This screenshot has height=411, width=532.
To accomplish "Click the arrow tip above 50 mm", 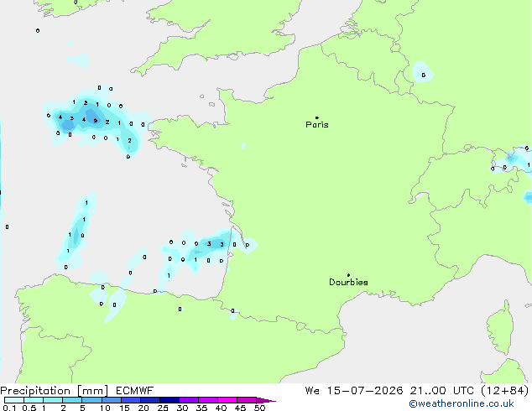I will (x=266, y=400).
